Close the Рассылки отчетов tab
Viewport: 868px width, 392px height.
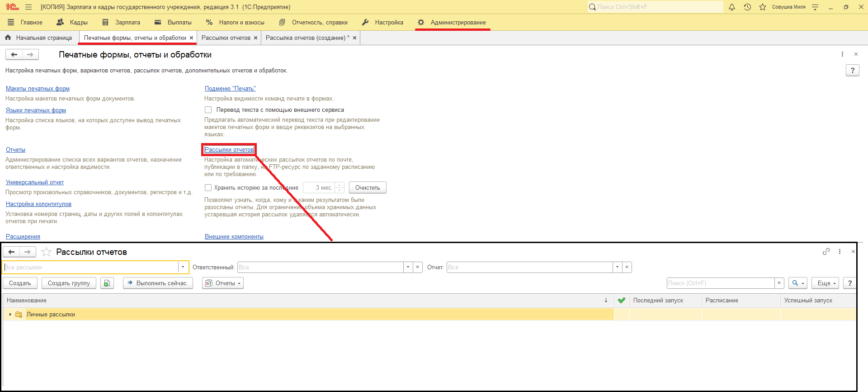pyautogui.click(x=255, y=38)
